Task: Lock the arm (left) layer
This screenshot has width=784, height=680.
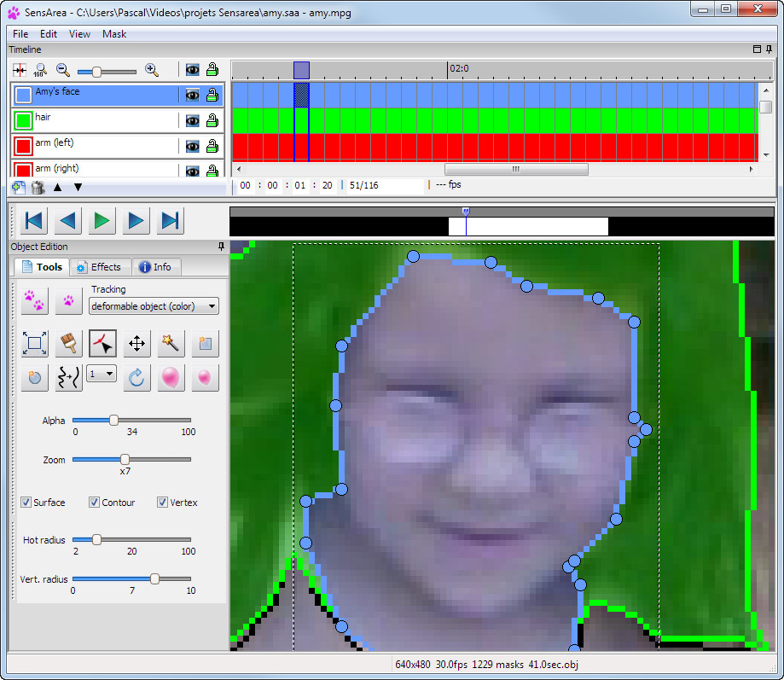Action: [212, 147]
